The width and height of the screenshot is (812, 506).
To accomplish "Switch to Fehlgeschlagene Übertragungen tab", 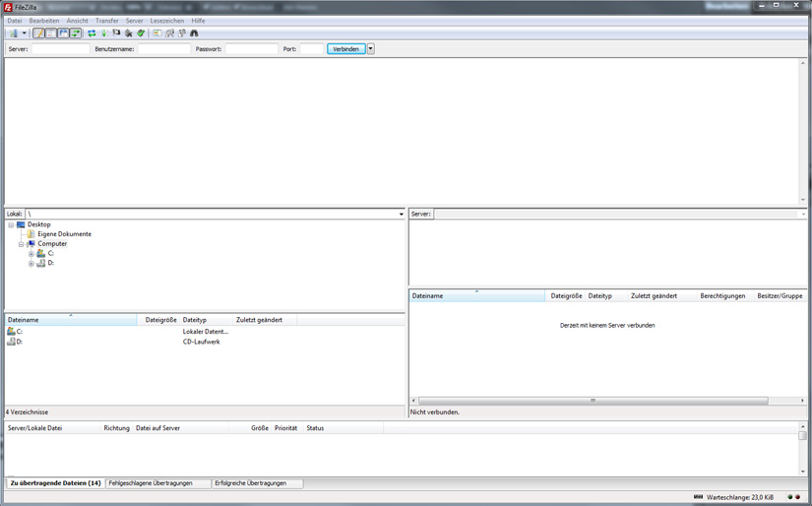I will pos(157,483).
